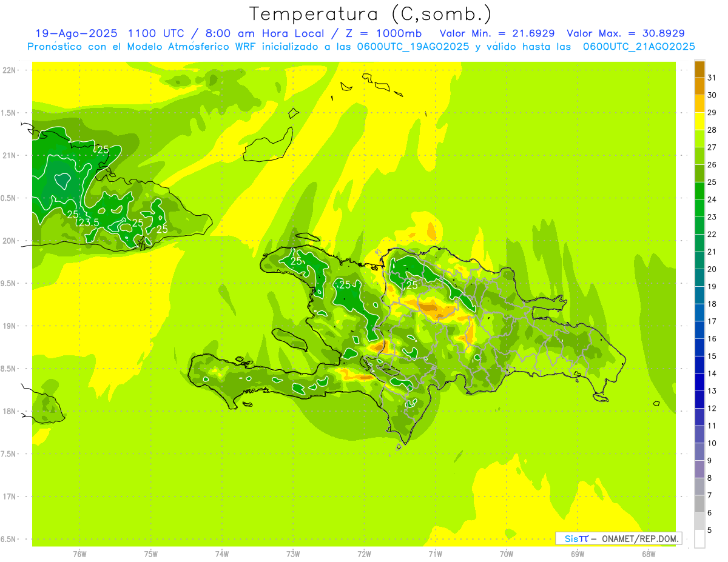Click the '23.5' contour label over Cuba
The height and width of the screenshot is (562, 728).
point(89,223)
